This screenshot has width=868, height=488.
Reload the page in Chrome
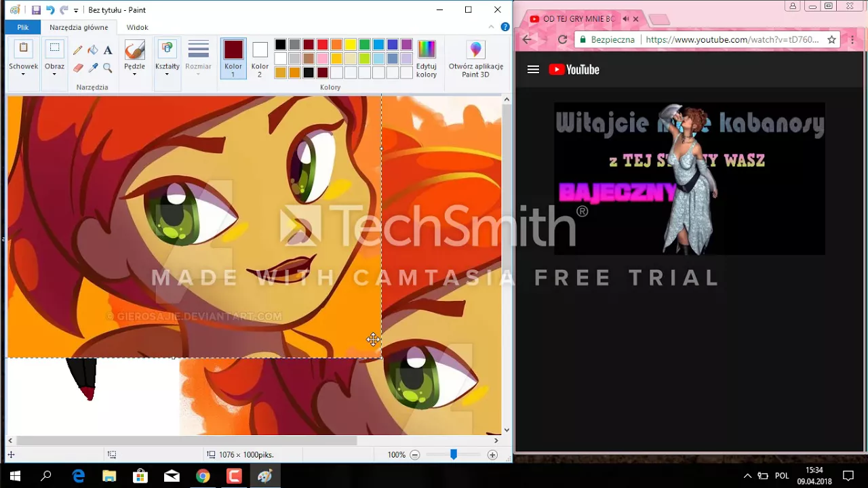562,39
